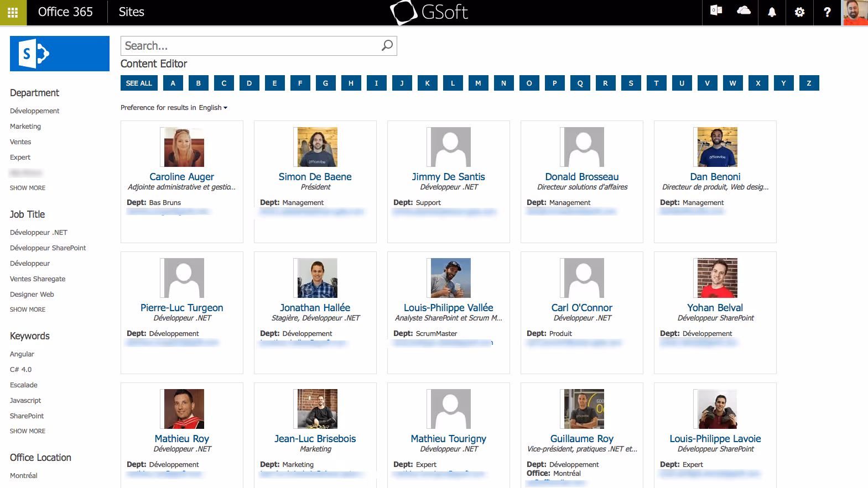Image resolution: width=868 pixels, height=488 pixels.
Task: Refine by Escalade keyword
Action: 24,385
